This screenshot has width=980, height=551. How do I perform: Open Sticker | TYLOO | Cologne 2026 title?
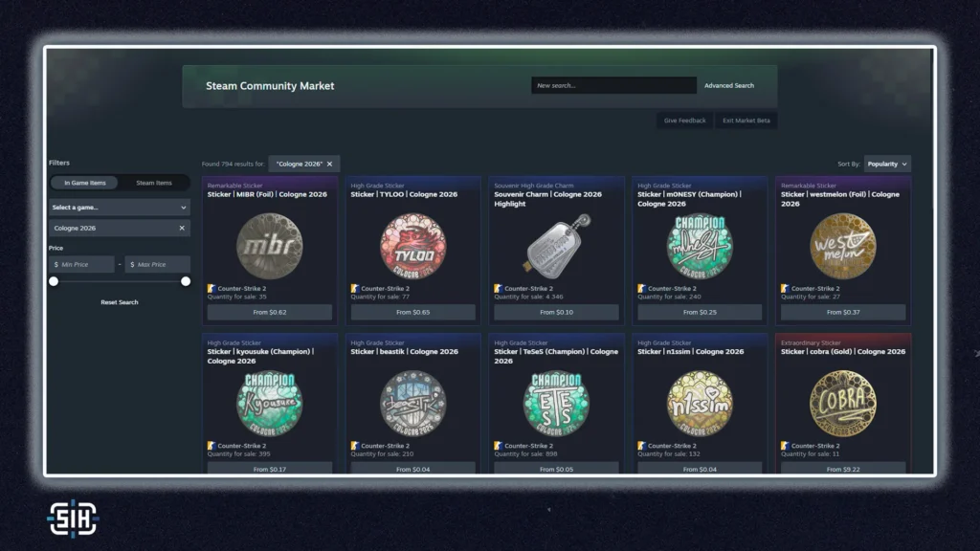[x=404, y=194]
